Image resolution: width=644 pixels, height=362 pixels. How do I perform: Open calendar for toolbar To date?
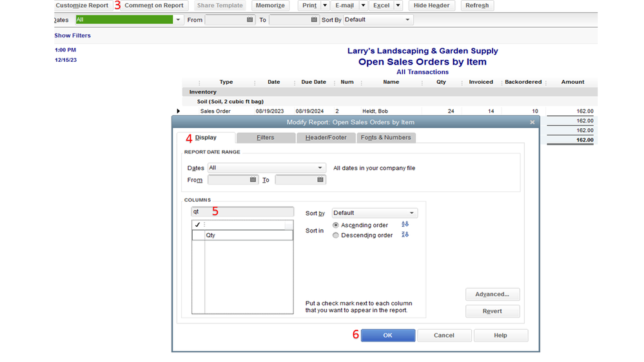(314, 20)
